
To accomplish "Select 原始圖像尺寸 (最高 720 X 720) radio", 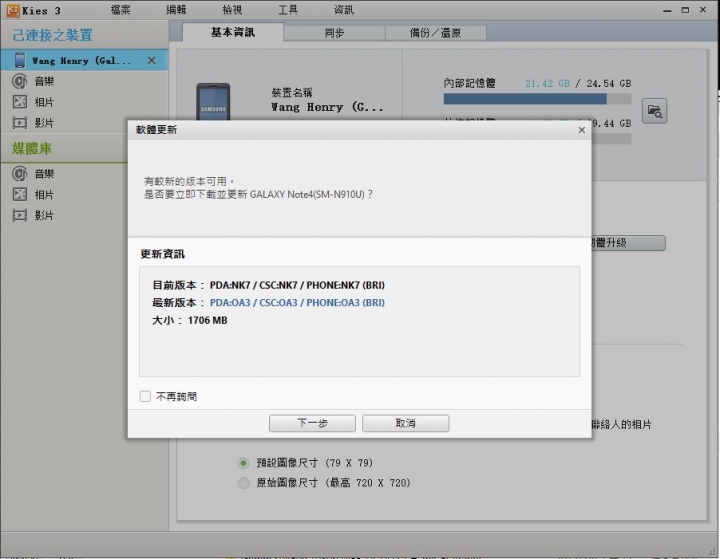I will coord(243,483).
